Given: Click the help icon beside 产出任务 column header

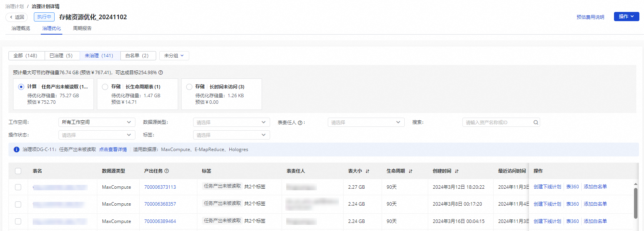Looking at the screenshot, I should [x=167, y=171].
